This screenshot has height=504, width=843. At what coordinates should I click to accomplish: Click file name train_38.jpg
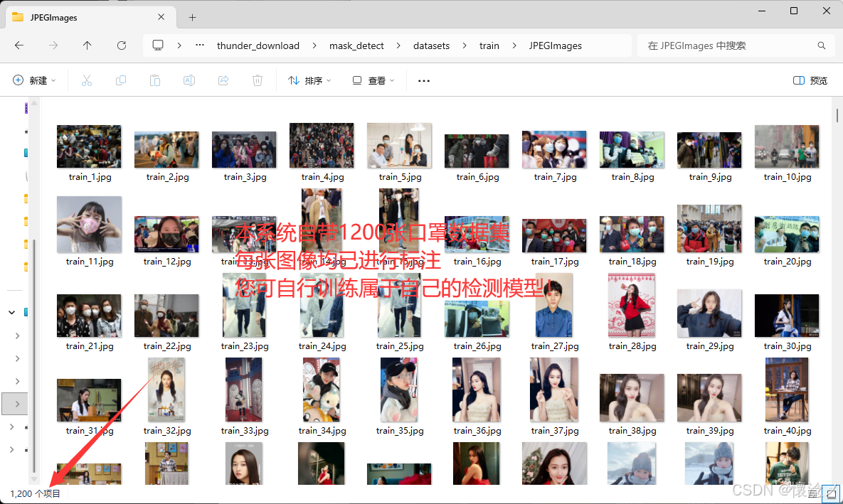pyautogui.click(x=632, y=431)
